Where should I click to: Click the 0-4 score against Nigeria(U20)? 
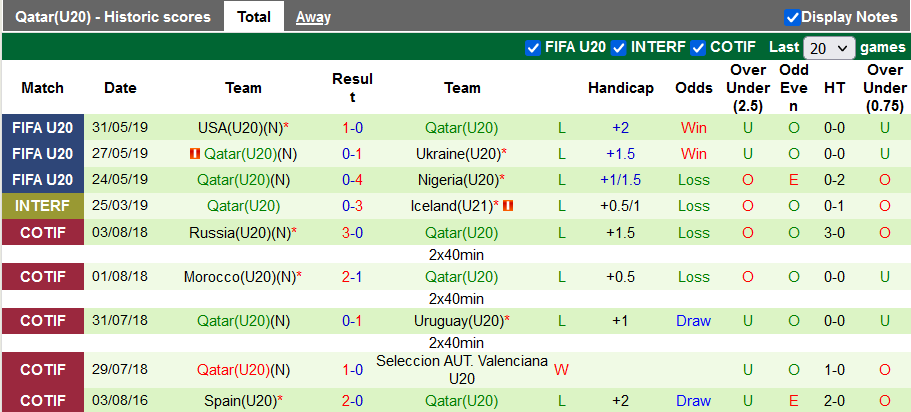[x=352, y=180]
